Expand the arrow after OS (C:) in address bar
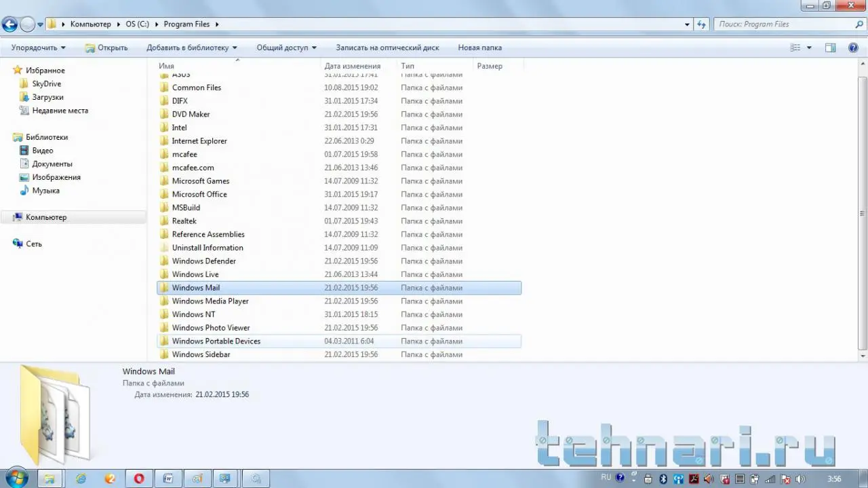The height and width of the screenshot is (488, 868). [x=157, y=24]
